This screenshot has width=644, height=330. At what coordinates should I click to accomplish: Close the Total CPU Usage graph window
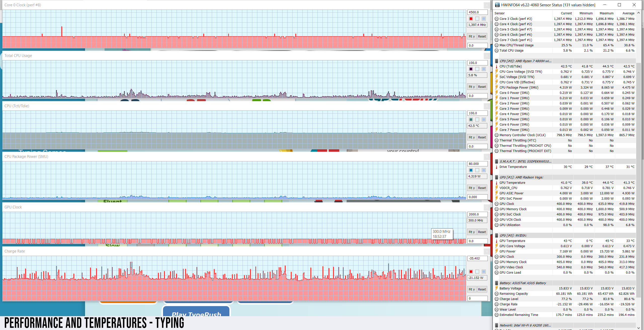(487, 56)
